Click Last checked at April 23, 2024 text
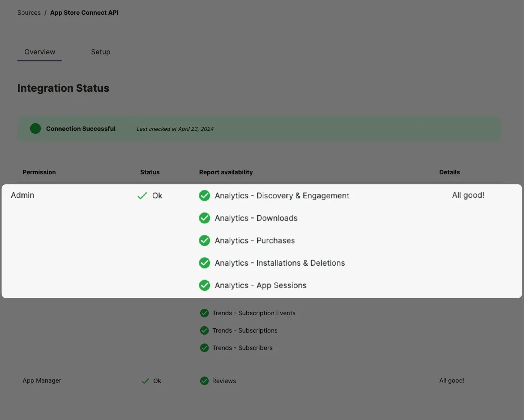The height and width of the screenshot is (420, 524). coord(175,129)
